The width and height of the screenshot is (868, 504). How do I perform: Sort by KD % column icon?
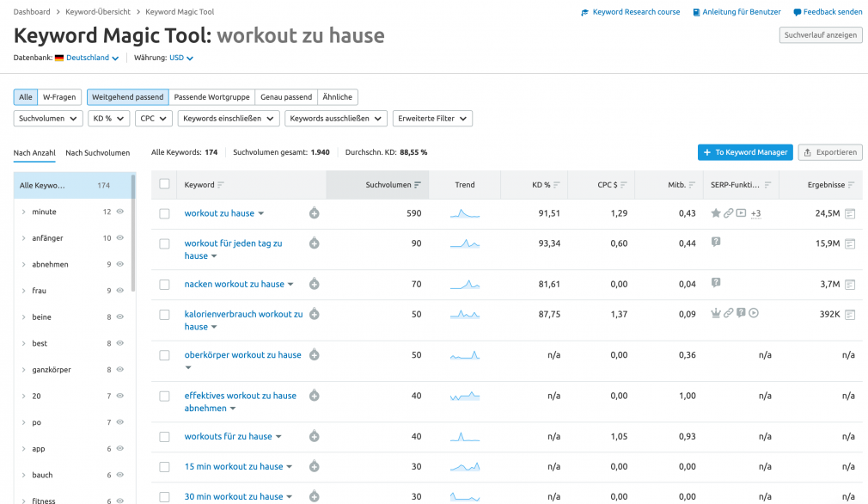click(557, 185)
